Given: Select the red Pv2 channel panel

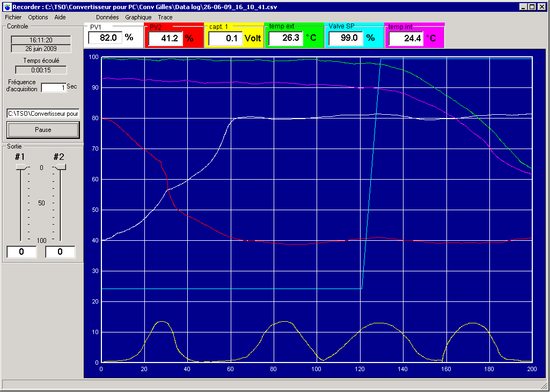Looking at the screenshot, I should click(174, 36).
